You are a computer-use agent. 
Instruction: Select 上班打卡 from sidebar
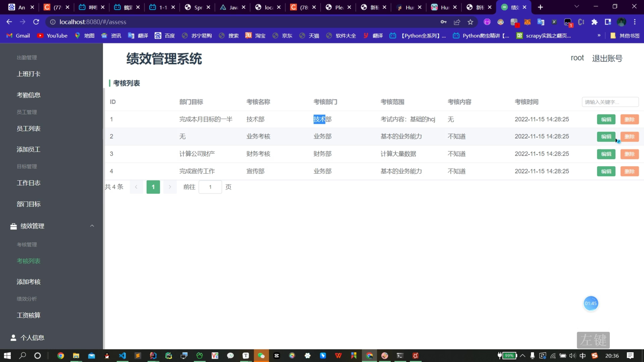click(28, 74)
